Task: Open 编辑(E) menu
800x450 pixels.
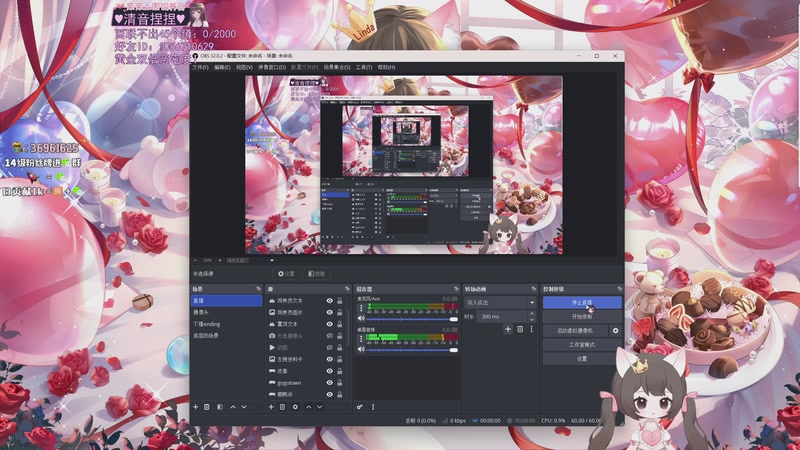Action: (222, 67)
